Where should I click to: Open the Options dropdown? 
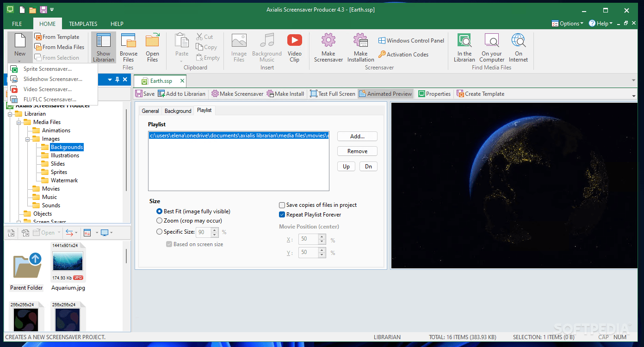point(568,24)
